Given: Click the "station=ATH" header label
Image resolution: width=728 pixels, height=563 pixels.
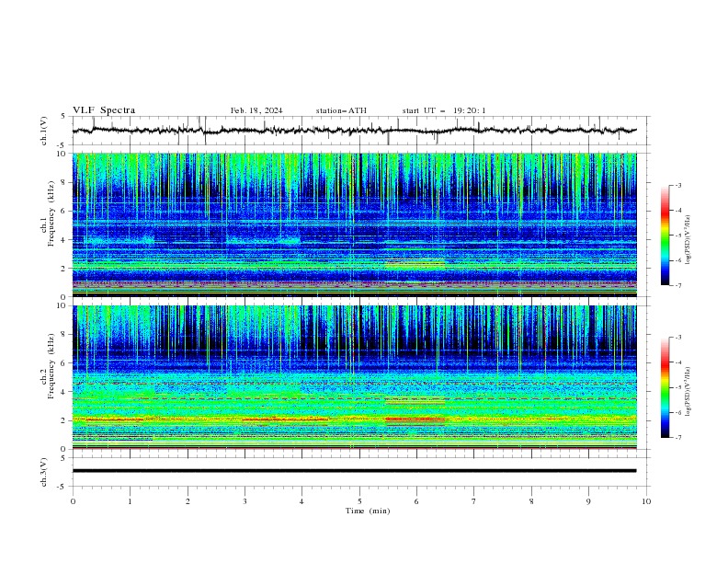Looking at the screenshot, I should click(341, 110).
